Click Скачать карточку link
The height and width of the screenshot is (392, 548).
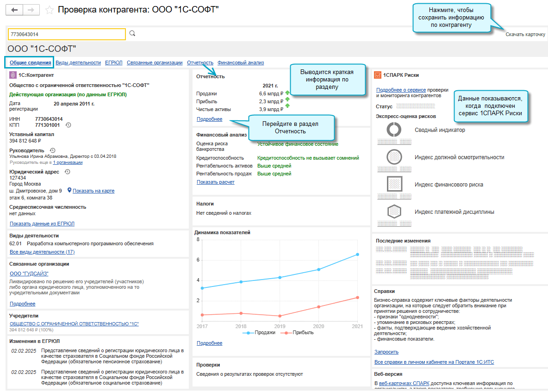525,34
